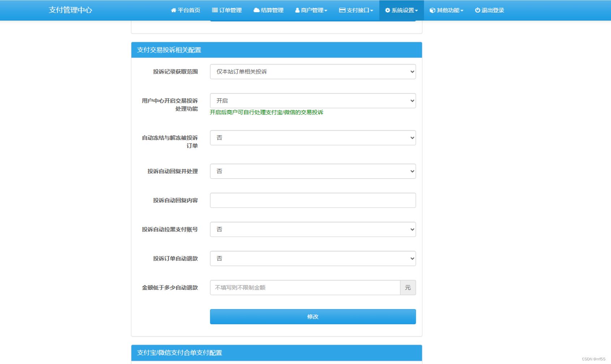
Task: Open the 投诉记录获取范围 dropdown
Action: point(313,71)
